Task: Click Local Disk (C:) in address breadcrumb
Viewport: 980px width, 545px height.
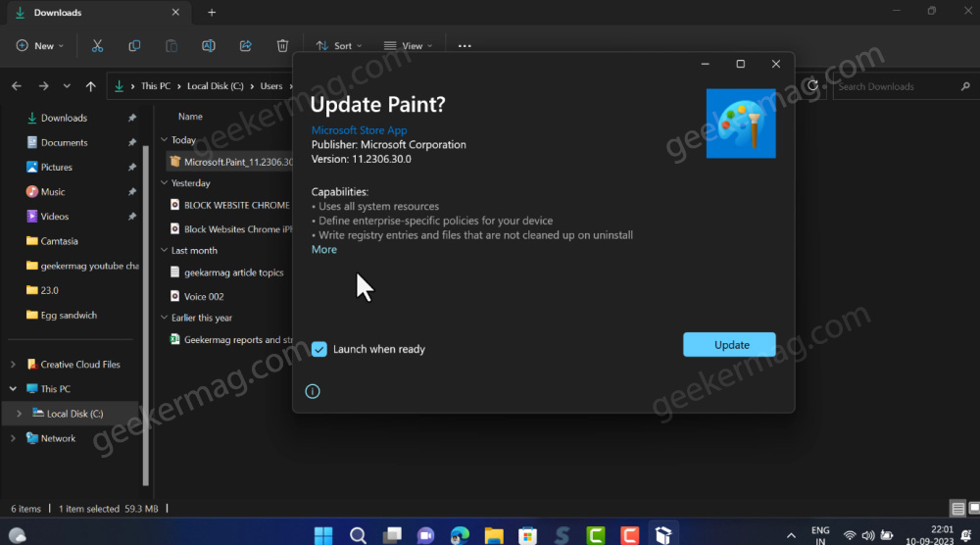Action: pyautogui.click(x=215, y=86)
